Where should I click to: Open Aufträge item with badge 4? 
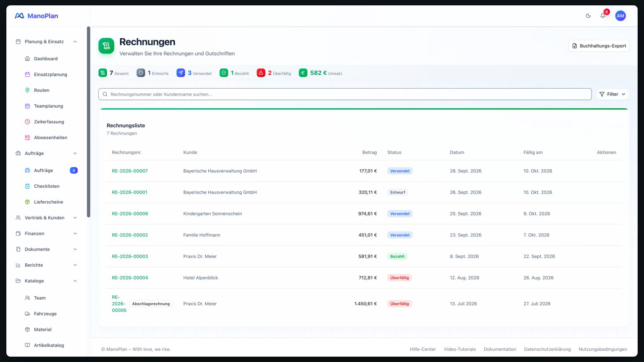(x=51, y=170)
